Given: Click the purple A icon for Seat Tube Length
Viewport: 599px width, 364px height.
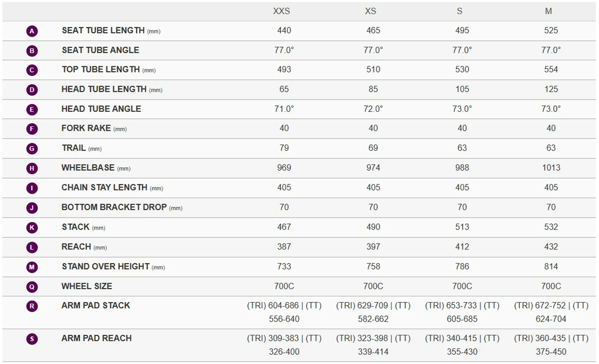Looking at the screenshot, I should (x=32, y=31).
